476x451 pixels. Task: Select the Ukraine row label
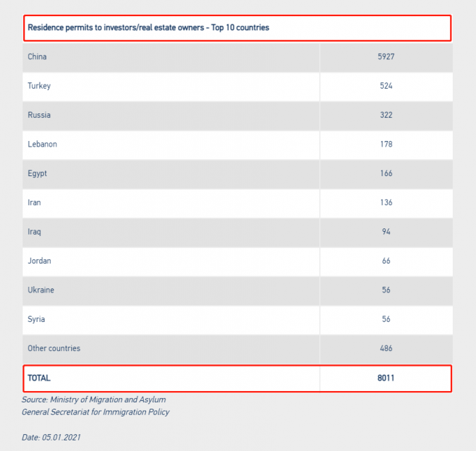click(x=41, y=290)
